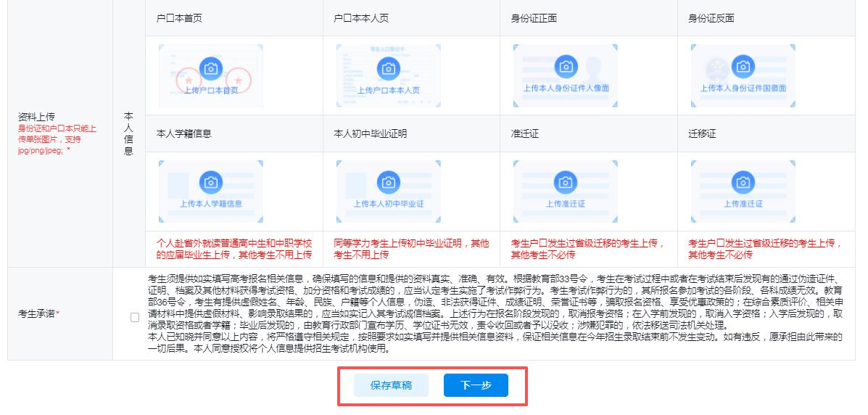Click the 户口本首页 header cell

[x=234, y=18]
